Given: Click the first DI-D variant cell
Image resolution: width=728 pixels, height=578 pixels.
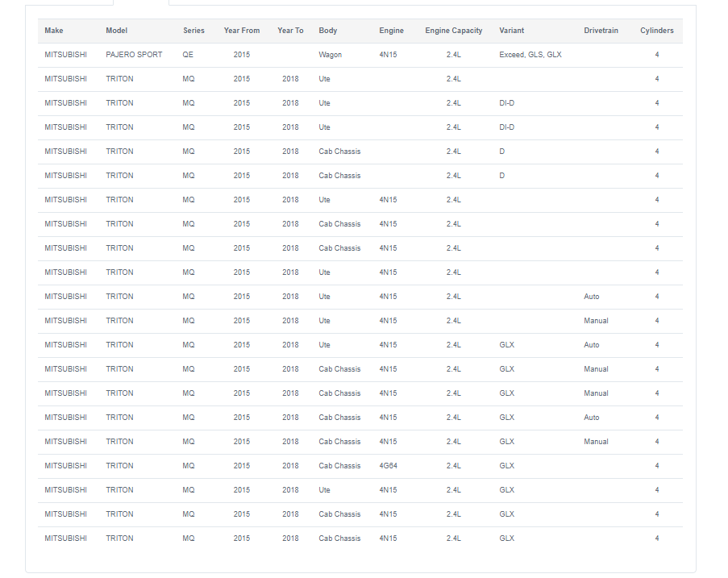Looking at the screenshot, I should tap(506, 103).
